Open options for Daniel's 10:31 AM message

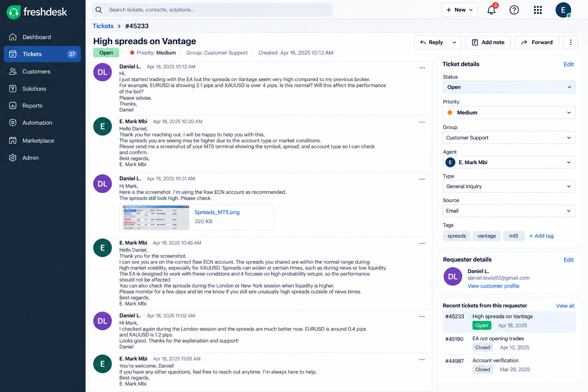(x=422, y=179)
